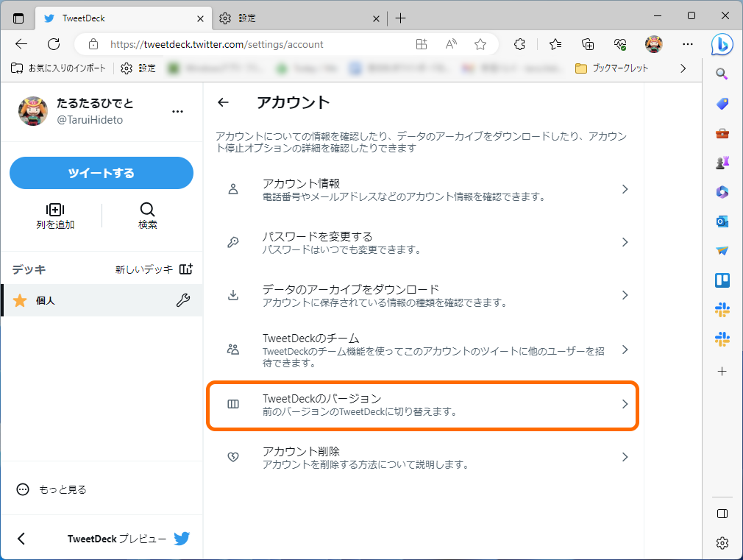
Task: Add this page to favorites with the star
Action: tap(480, 44)
